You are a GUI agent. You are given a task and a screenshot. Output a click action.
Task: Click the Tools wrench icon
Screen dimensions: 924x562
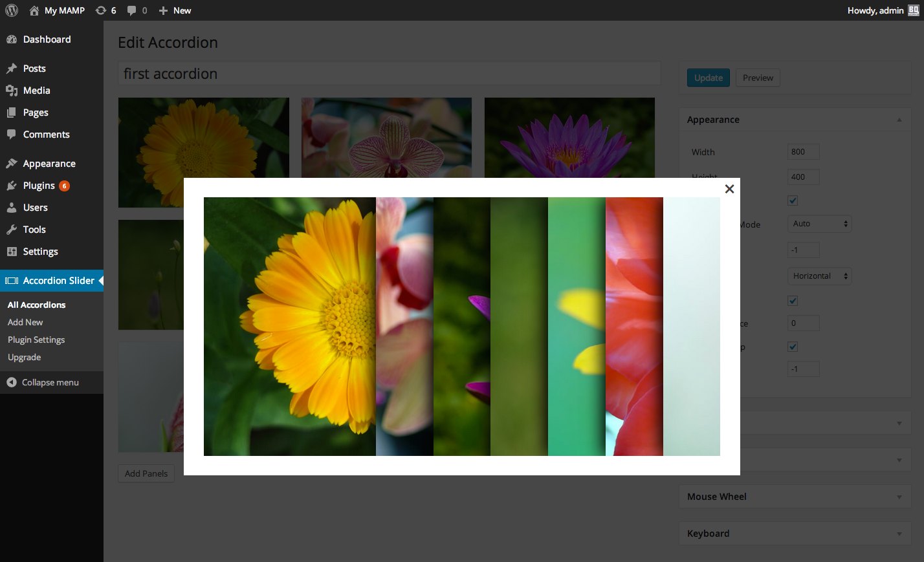pos(12,230)
